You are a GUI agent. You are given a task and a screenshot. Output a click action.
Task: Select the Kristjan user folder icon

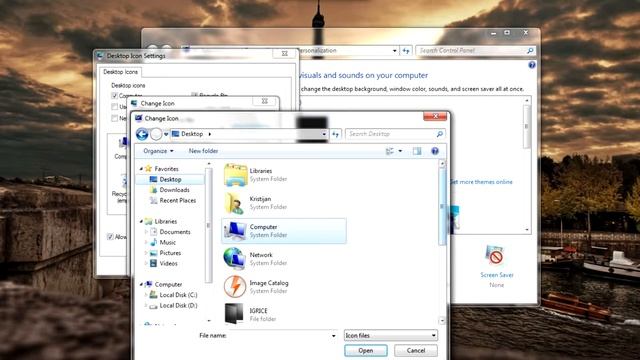[236, 203]
